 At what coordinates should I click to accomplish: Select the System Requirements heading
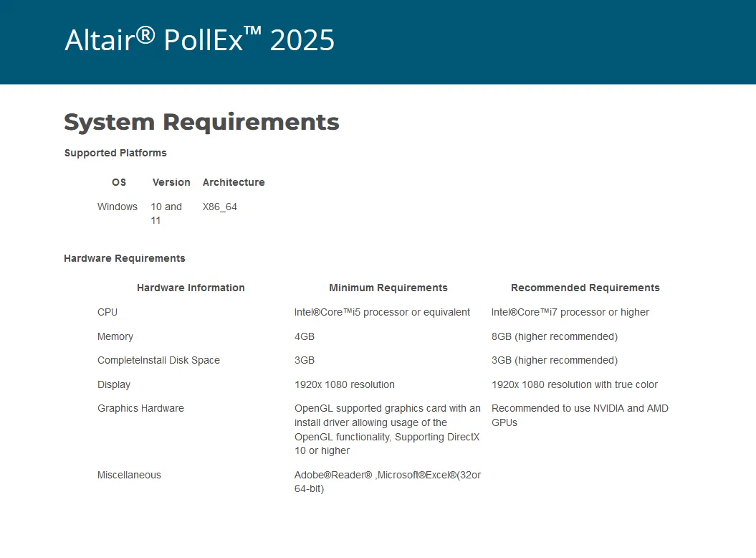tap(201, 122)
